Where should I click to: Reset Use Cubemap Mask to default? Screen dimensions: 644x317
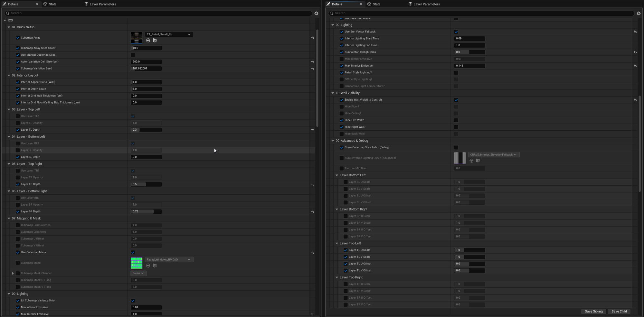[313, 253]
